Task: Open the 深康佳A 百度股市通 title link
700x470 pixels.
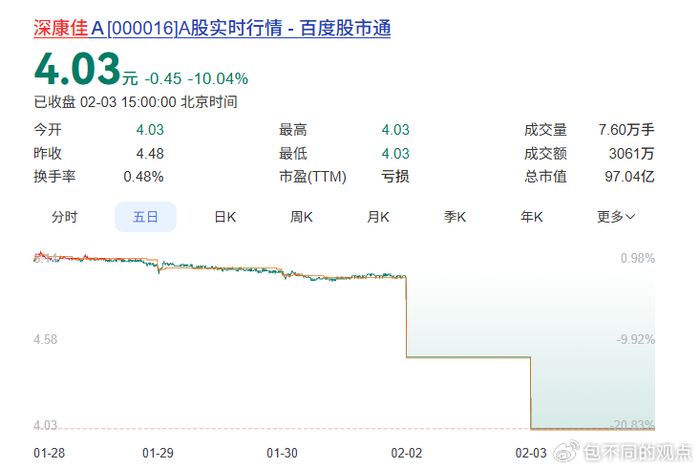Action: coord(212,28)
